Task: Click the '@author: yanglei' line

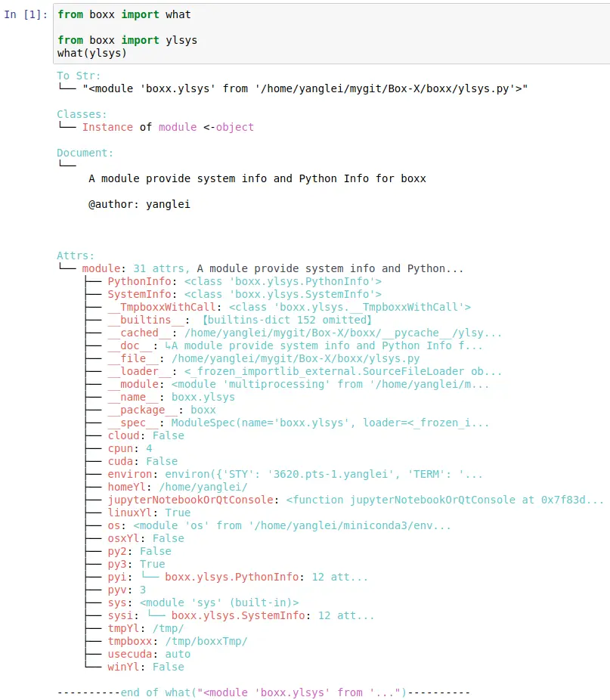Action: pyautogui.click(x=139, y=204)
